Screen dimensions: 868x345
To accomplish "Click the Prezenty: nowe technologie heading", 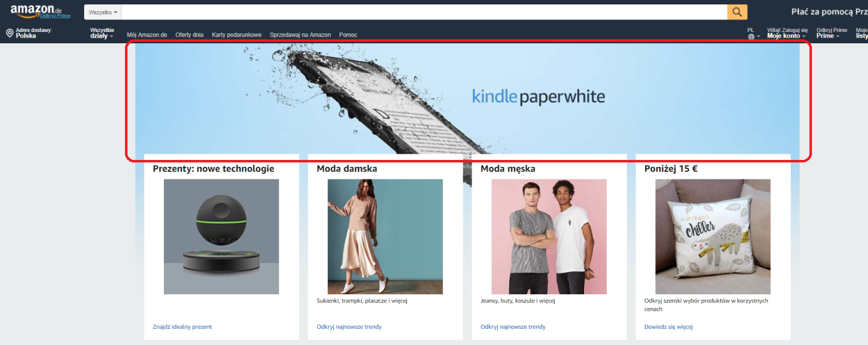I will click(x=214, y=169).
